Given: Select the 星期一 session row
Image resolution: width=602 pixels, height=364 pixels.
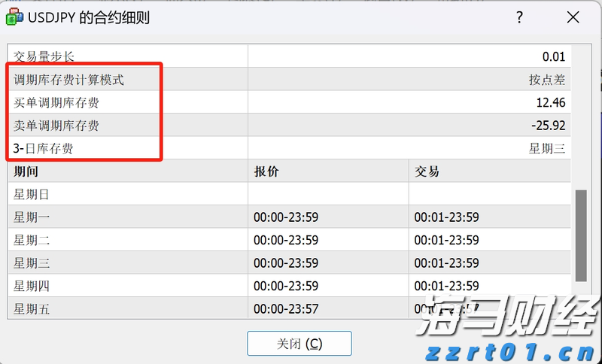Looking at the screenshot, I should 32,217.
